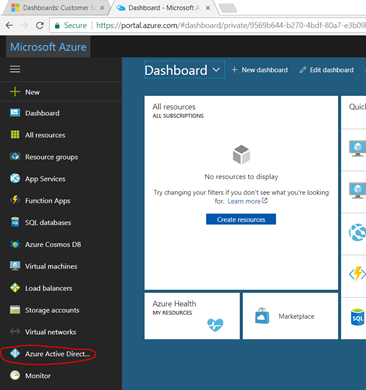The width and height of the screenshot is (366, 390).
Task: Open the Monitor gauge icon
Action: pos(15,375)
